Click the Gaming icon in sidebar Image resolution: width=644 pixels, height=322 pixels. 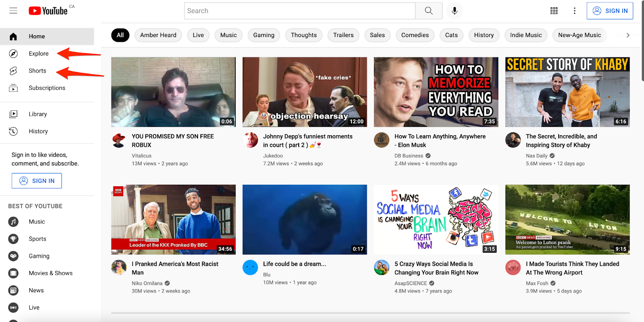(x=13, y=256)
